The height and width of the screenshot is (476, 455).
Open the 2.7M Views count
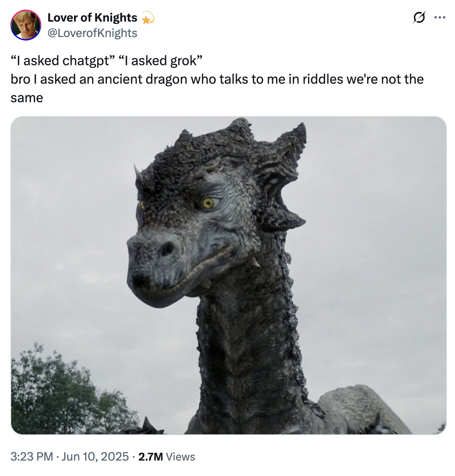coord(167,457)
